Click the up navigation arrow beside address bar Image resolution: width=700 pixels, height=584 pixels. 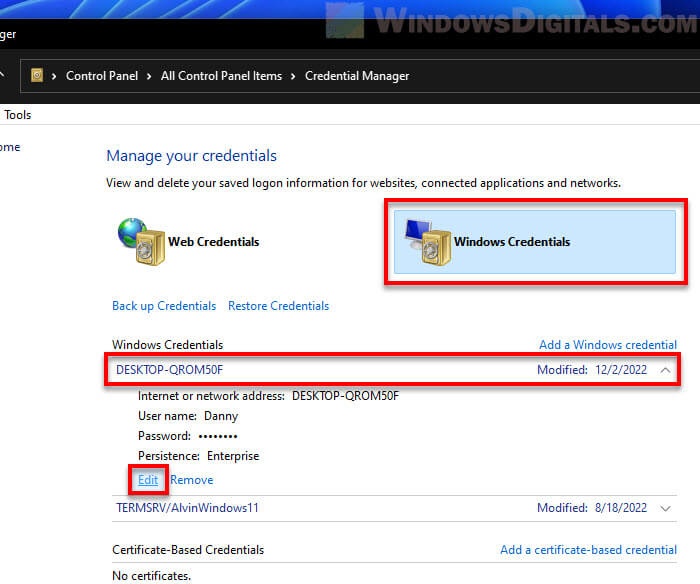tap(2, 75)
